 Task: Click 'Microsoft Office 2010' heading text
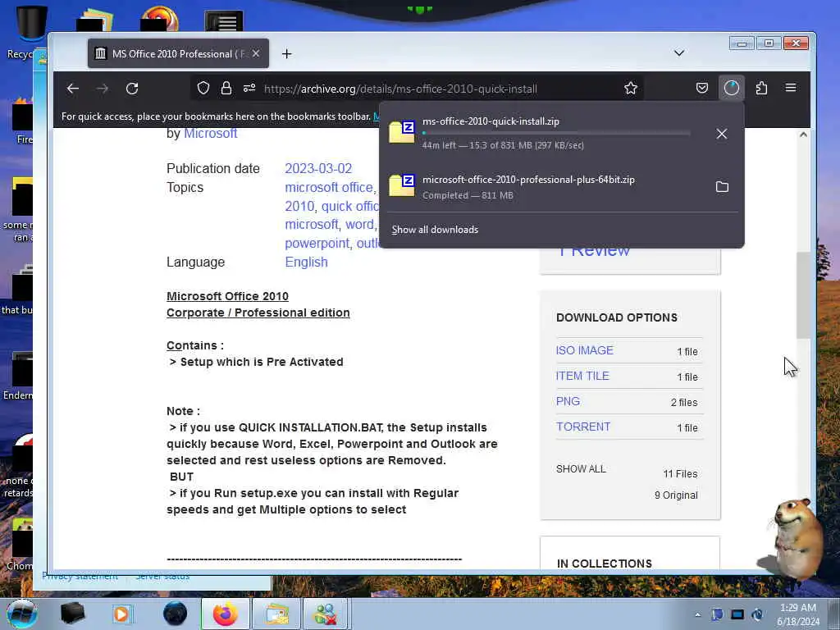coord(228,296)
